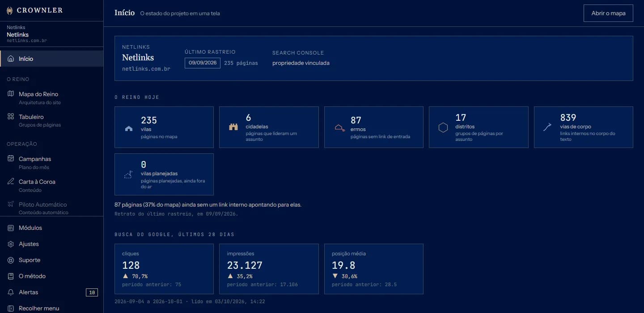Click netlinks.com.br in the project header card

pos(146,69)
